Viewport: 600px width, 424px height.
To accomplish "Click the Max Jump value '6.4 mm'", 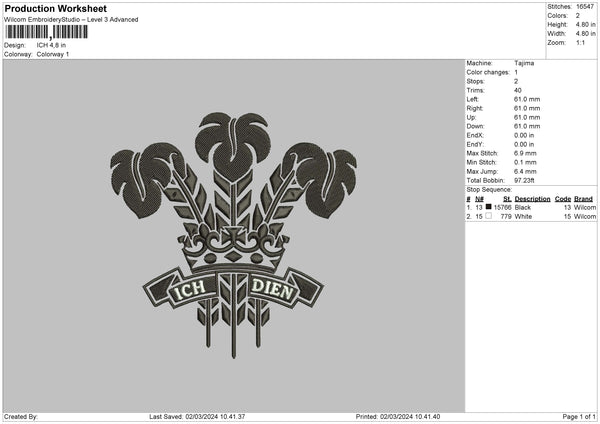I will click(525, 171).
